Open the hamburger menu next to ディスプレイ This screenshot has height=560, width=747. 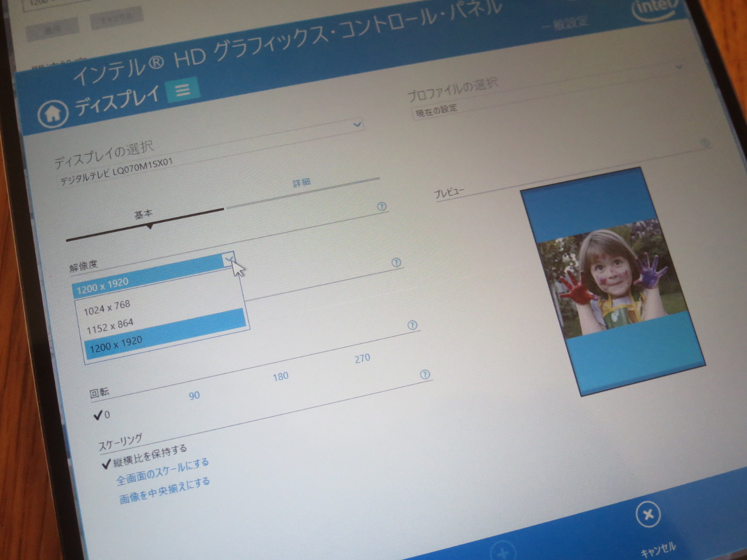pyautogui.click(x=183, y=90)
